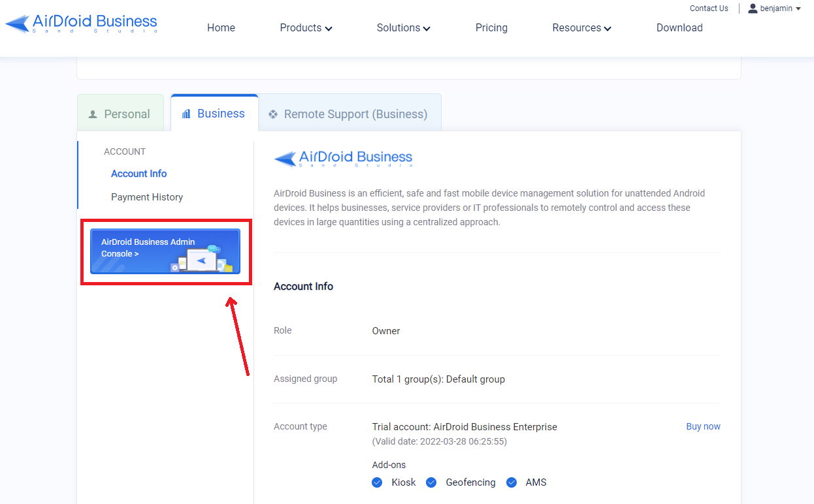Expand the Resources dropdown menu
Image resolution: width=814 pixels, height=504 pixels.
coord(581,28)
